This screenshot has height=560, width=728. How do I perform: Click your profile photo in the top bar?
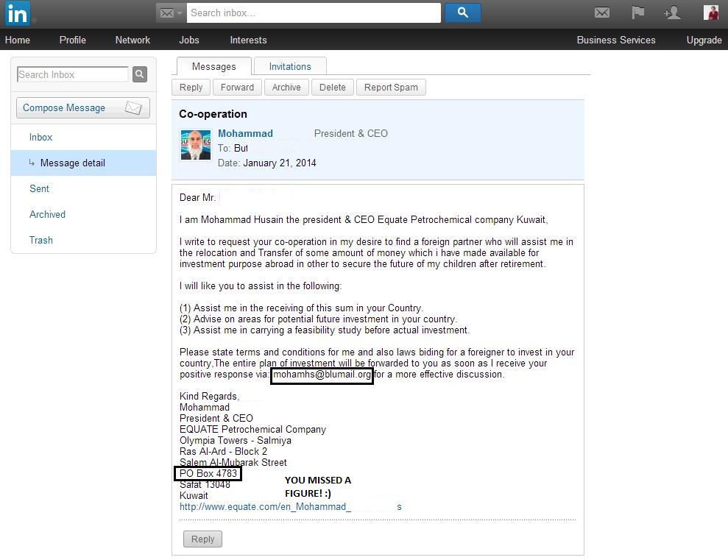(710, 13)
